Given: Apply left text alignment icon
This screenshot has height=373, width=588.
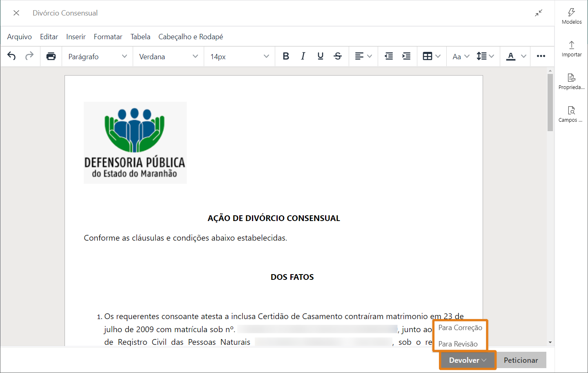Looking at the screenshot, I should point(359,56).
